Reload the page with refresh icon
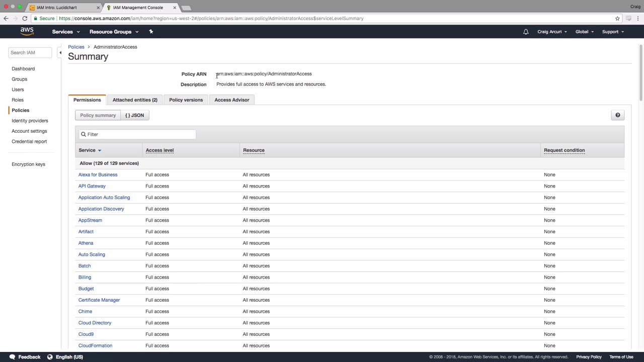The height and width of the screenshot is (362, 644). [25, 19]
